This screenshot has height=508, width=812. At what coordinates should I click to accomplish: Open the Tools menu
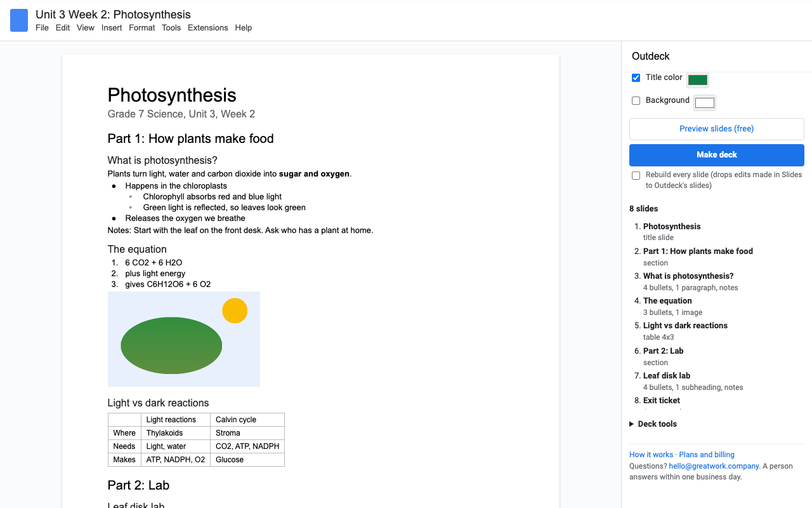click(171, 28)
